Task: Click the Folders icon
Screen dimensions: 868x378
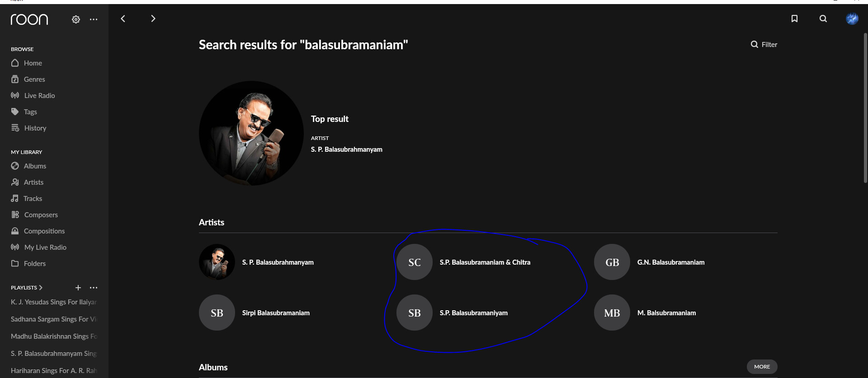Action: [x=15, y=263]
